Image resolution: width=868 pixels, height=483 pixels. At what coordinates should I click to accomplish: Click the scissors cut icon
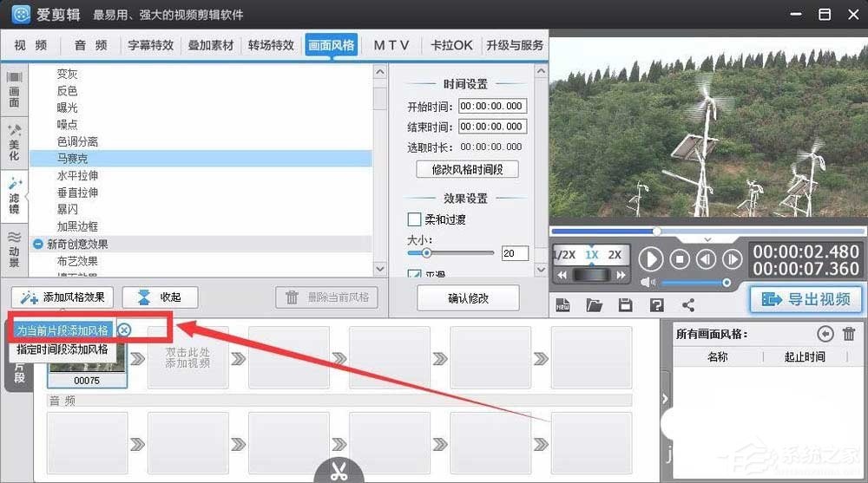click(339, 472)
